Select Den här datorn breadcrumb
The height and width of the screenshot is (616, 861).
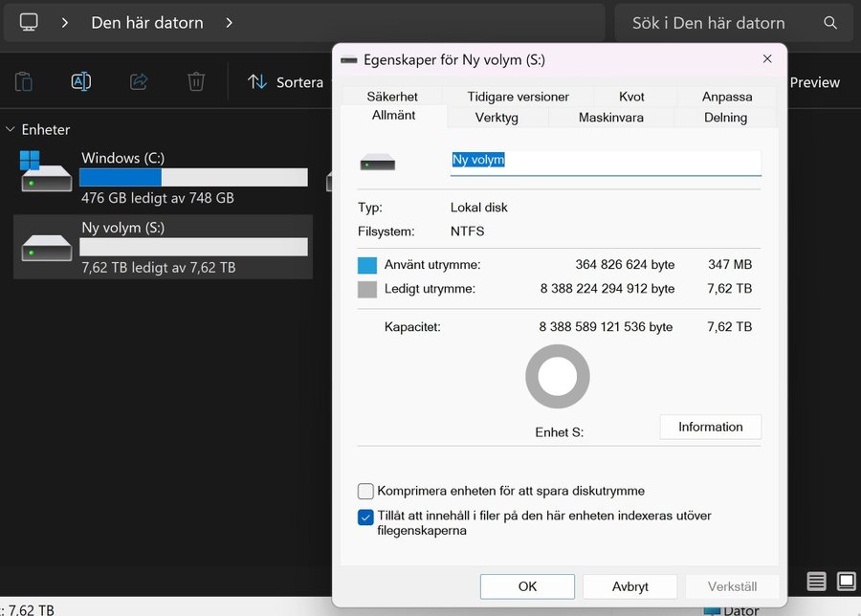click(x=147, y=23)
